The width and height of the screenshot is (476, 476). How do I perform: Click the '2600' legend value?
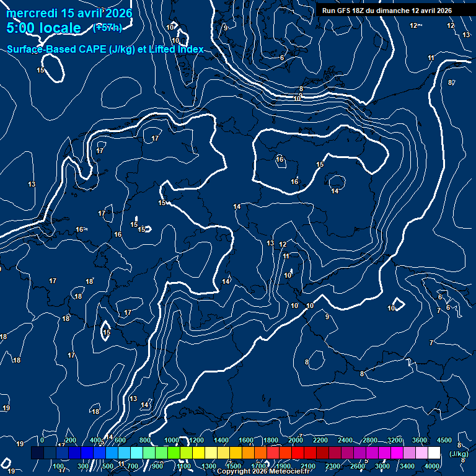coord(357,466)
